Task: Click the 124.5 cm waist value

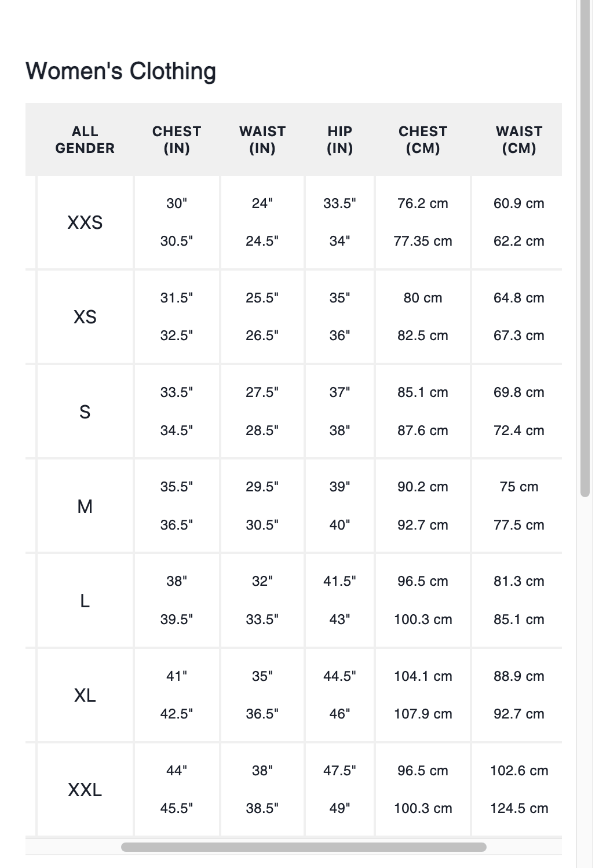Action: 519,808
